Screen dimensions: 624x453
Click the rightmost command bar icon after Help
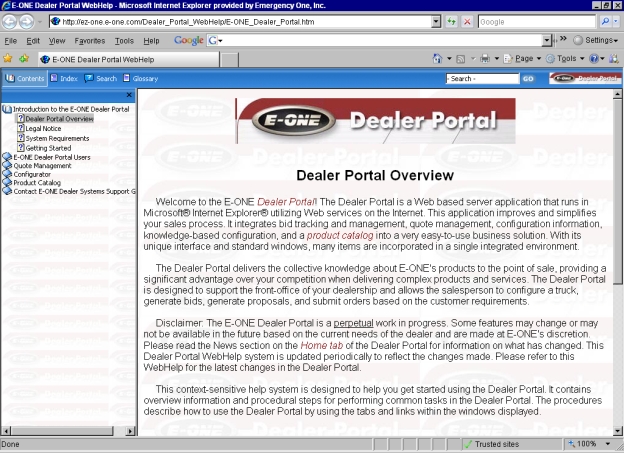coord(613,59)
